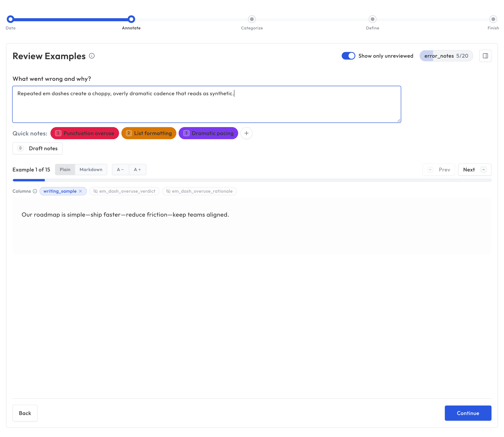Open the error_notes 5/20 progress pill
504x437 pixels.
click(x=446, y=56)
